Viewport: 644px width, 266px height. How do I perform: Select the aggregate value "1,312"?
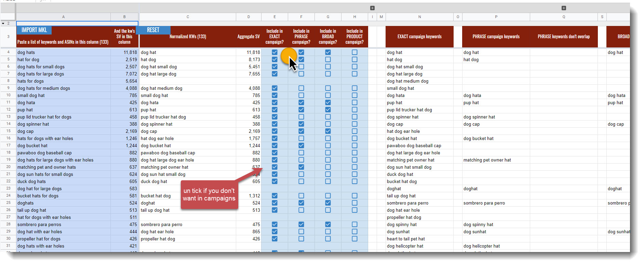[x=249, y=196]
